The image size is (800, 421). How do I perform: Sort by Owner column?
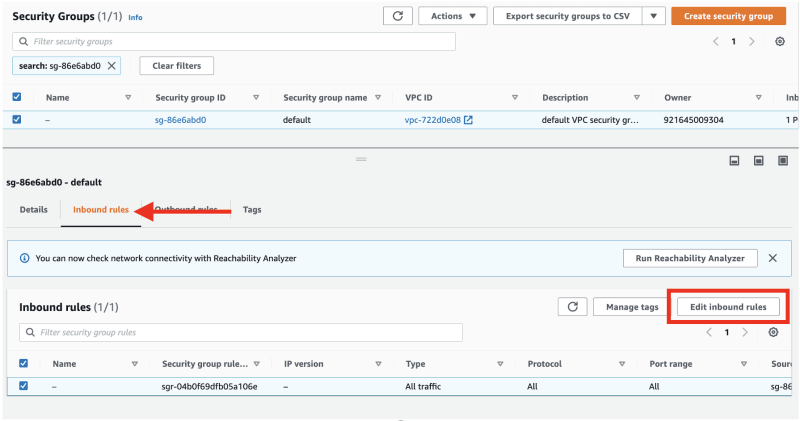click(x=759, y=97)
